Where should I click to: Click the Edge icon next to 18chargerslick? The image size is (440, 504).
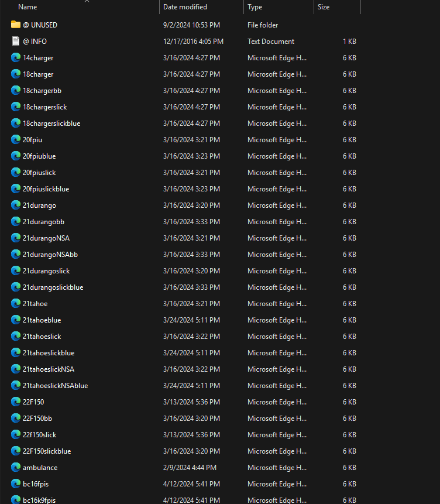pyautogui.click(x=15, y=107)
